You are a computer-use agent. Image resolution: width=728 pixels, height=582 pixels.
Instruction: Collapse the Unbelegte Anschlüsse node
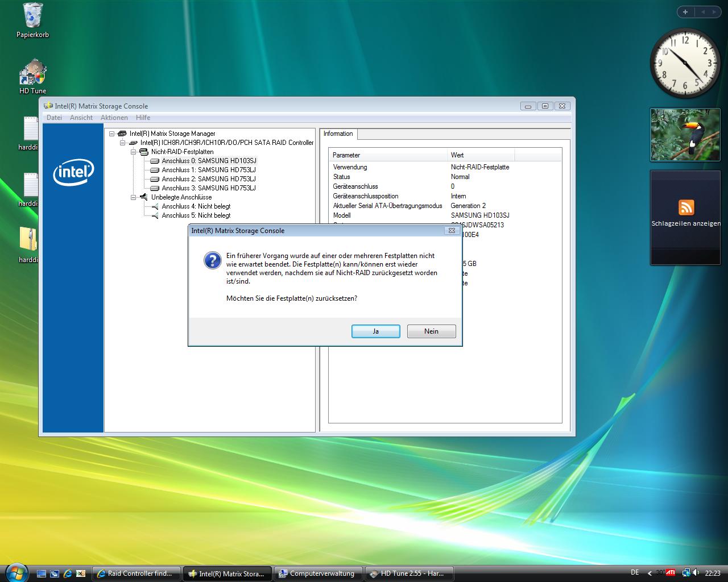133,197
